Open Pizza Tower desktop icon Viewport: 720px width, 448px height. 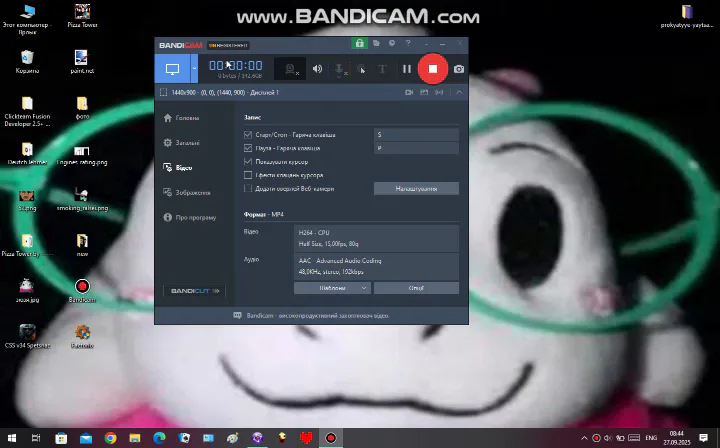tap(82, 16)
